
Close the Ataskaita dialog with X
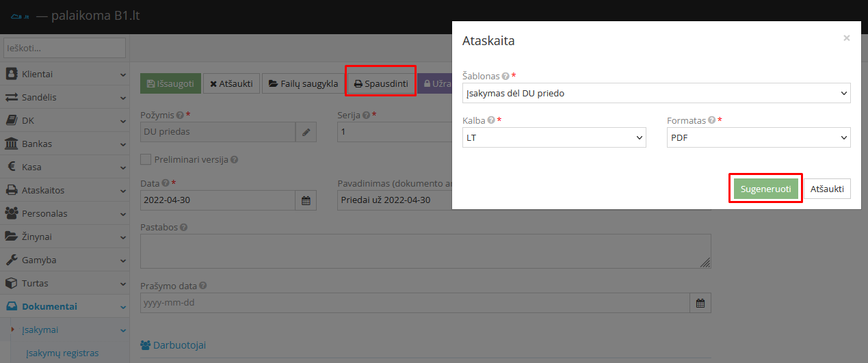point(847,38)
